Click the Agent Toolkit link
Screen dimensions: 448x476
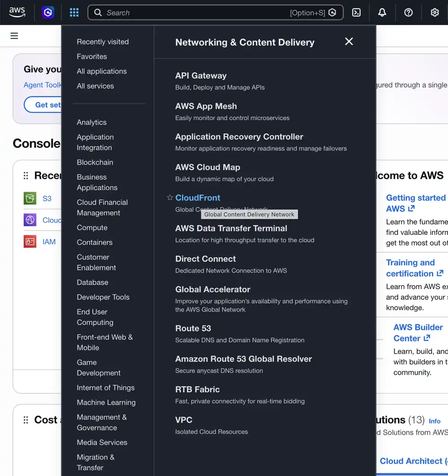[x=43, y=85]
